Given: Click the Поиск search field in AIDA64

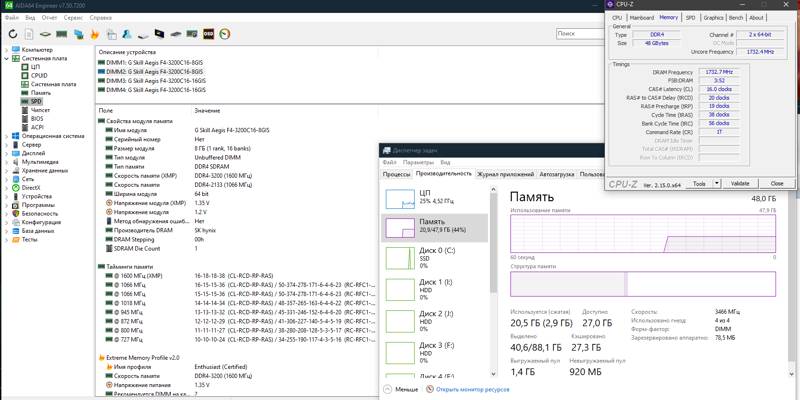Looking at the screenshot, I should tap(580, 34).
